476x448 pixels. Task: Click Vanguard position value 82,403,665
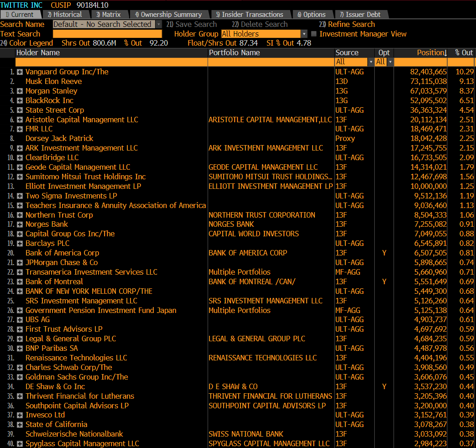(429, 72)
